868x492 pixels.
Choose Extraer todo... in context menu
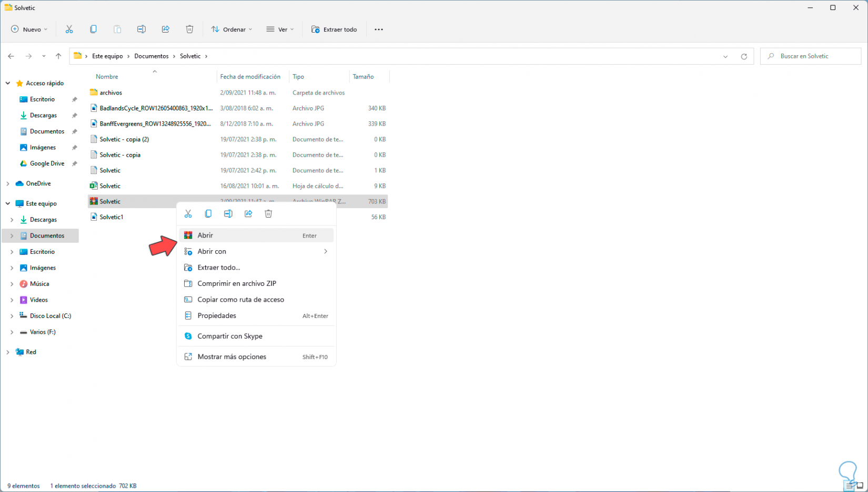pos(256,268)
